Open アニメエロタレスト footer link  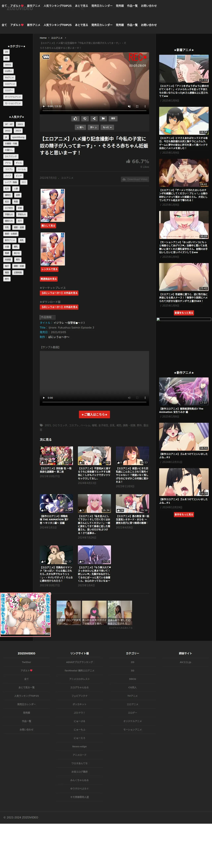[79, 679]
